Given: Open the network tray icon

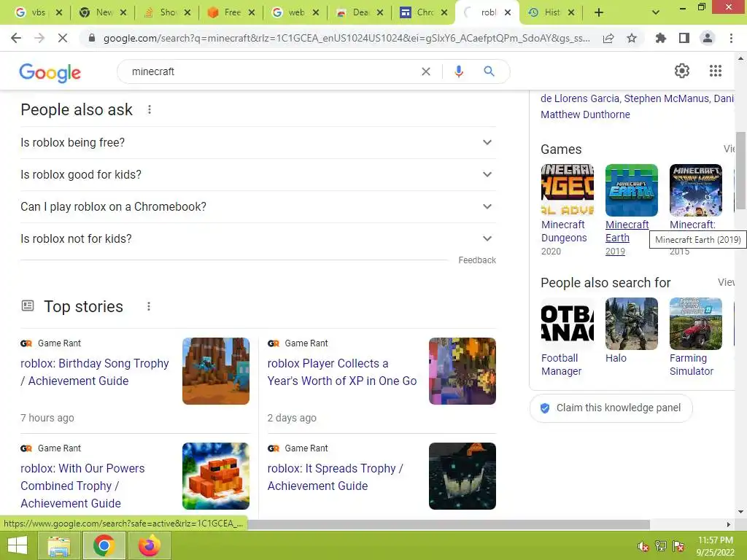Looking at the screenshot, I should (x=661, y=546).
